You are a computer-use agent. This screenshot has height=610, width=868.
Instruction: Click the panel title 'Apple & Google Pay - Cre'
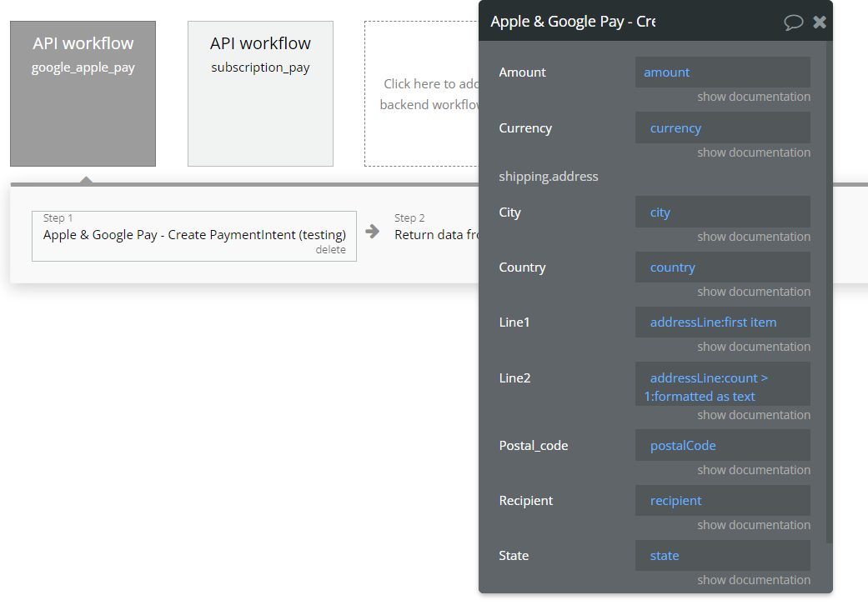(573, 22)
